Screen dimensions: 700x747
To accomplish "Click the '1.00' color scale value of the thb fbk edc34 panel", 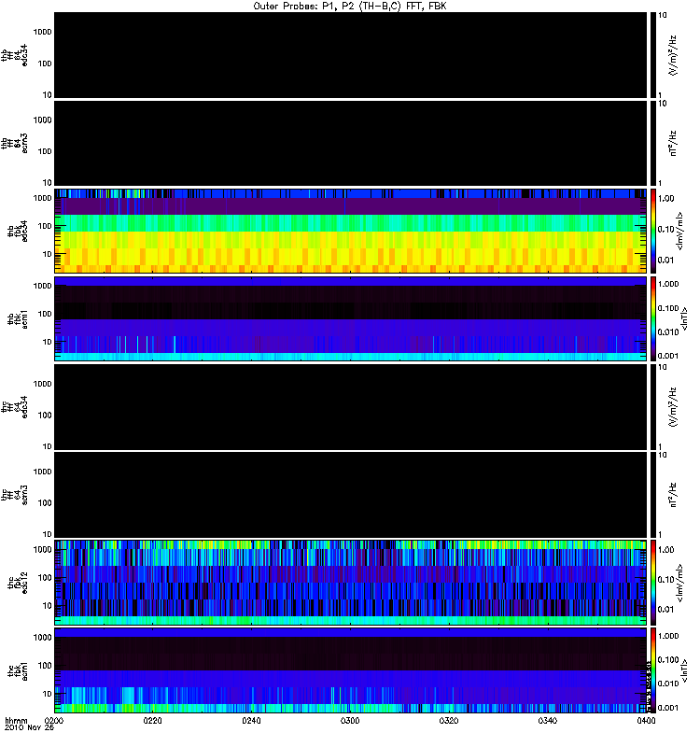I will tap(666, 198).
